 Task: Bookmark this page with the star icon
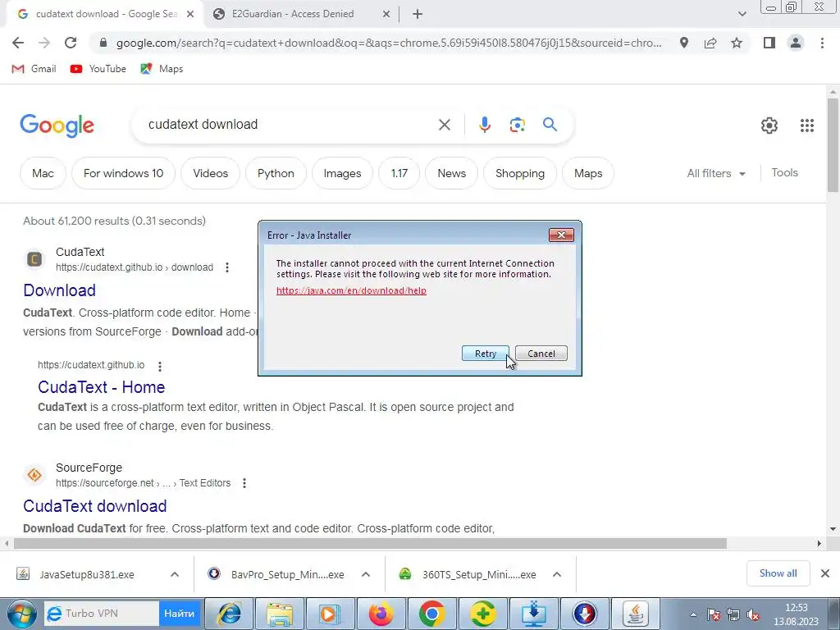(x=737, y=43)
